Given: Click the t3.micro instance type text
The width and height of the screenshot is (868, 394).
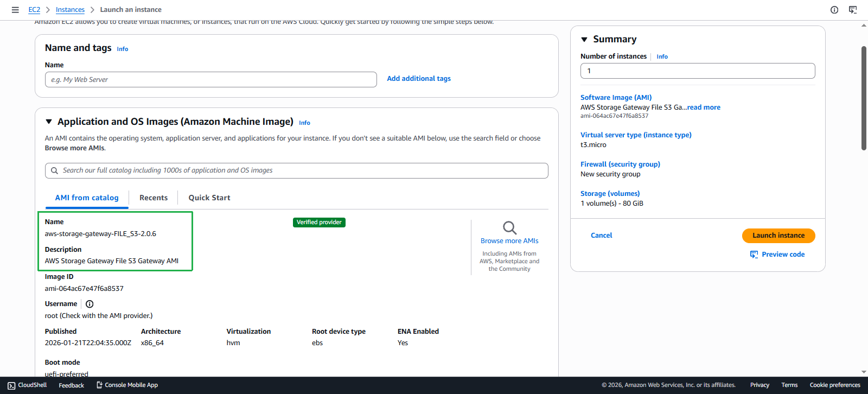Looking at the screenshot, I should tap(593, 145).
